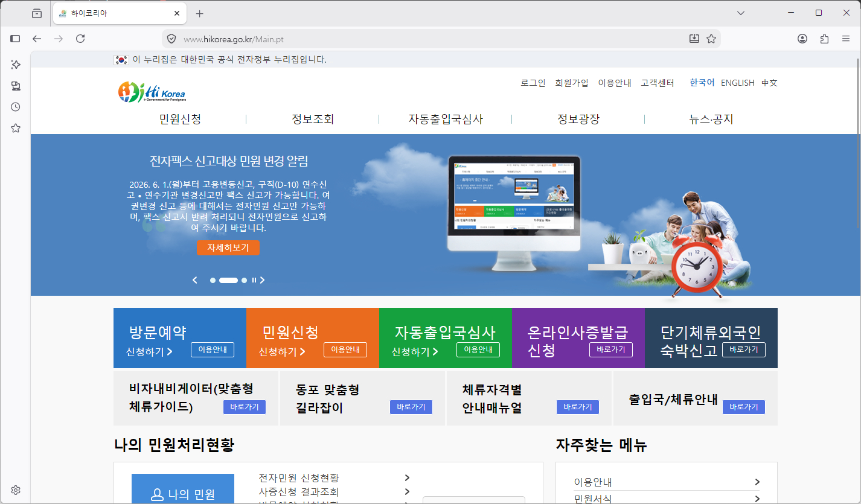This screenshot has width=861, height=504.
Task: Open a new tab with plus icon
Action: click(x=200, y=13)
